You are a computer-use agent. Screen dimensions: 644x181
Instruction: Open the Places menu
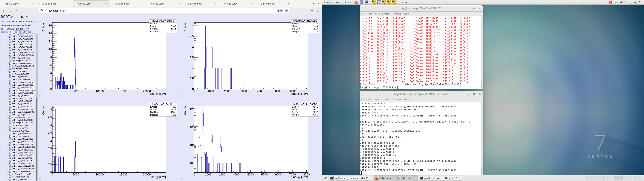[x=347, y=2]
